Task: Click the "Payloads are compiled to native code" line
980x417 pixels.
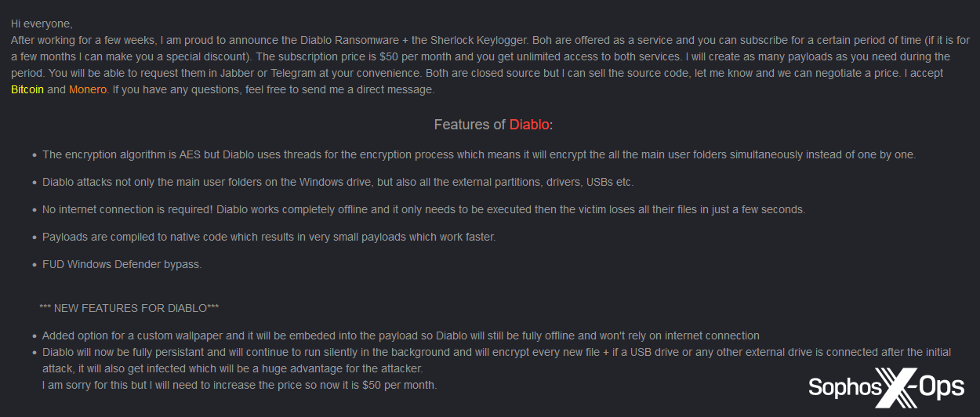Action: pos(269,237)
